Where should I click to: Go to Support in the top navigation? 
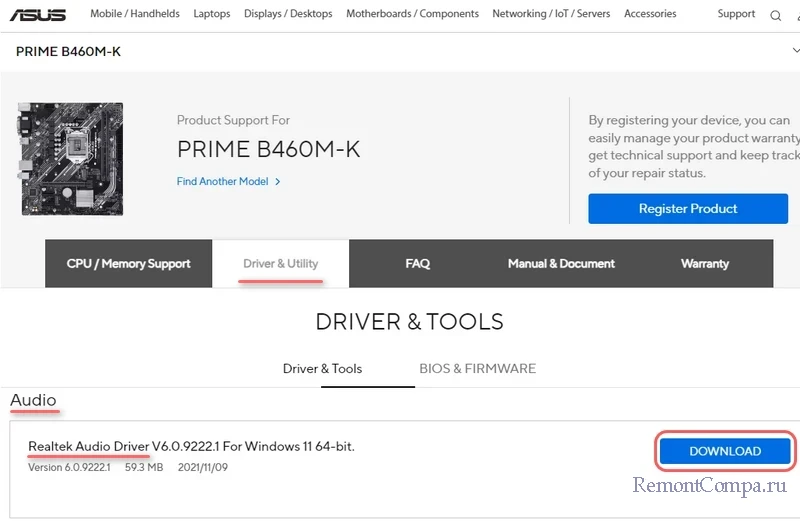coord(736,14)
